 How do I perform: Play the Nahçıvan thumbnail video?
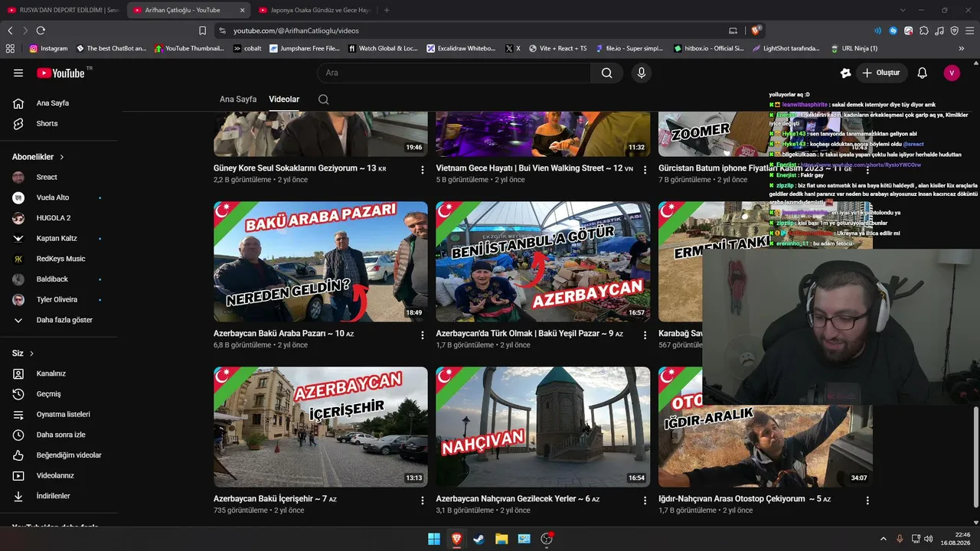coord(543,427)
